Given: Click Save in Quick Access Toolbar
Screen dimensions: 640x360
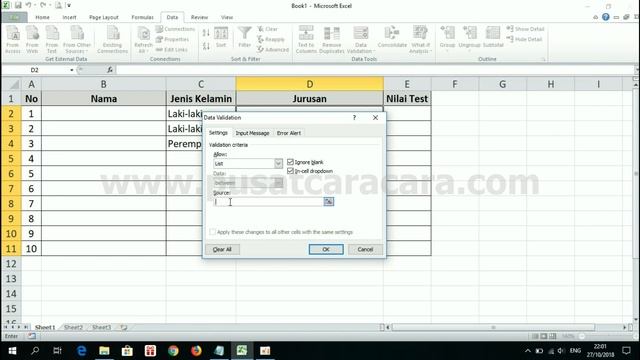Looking at the screenshot, I should (x=18, y=5).
